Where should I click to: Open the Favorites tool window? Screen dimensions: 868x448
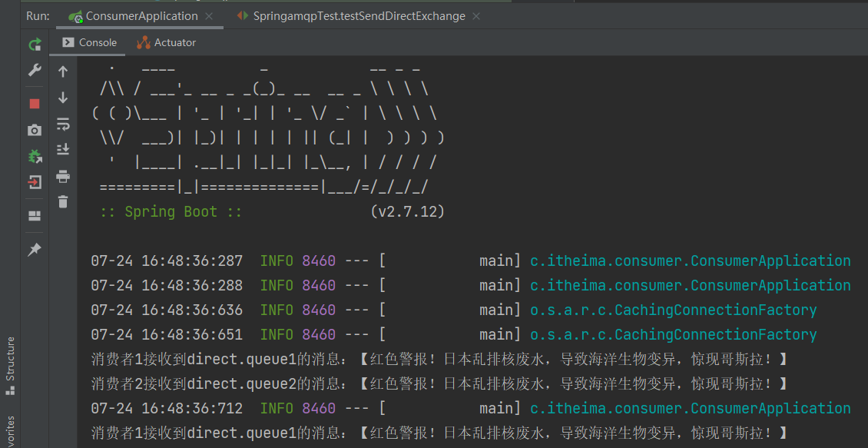click(10, 431)
